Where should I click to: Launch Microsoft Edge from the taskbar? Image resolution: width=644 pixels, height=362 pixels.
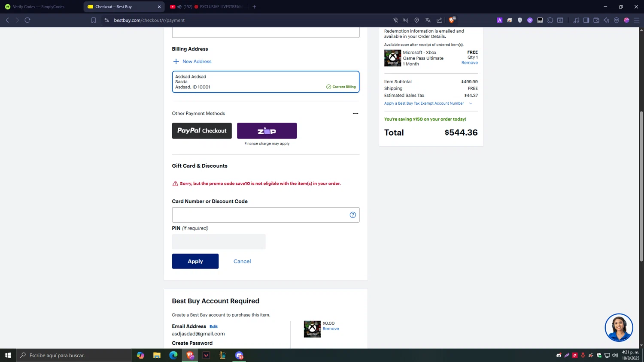(173, 355)
